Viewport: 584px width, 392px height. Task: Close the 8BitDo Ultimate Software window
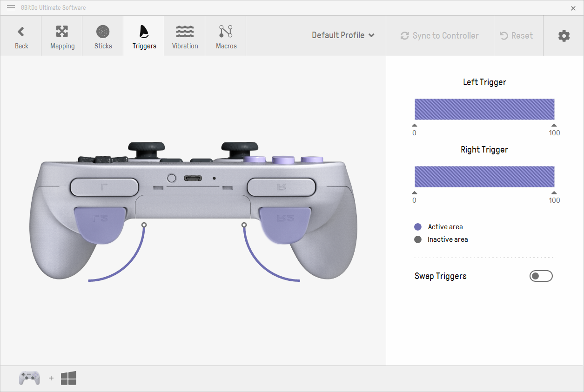(x=573, y=8)
